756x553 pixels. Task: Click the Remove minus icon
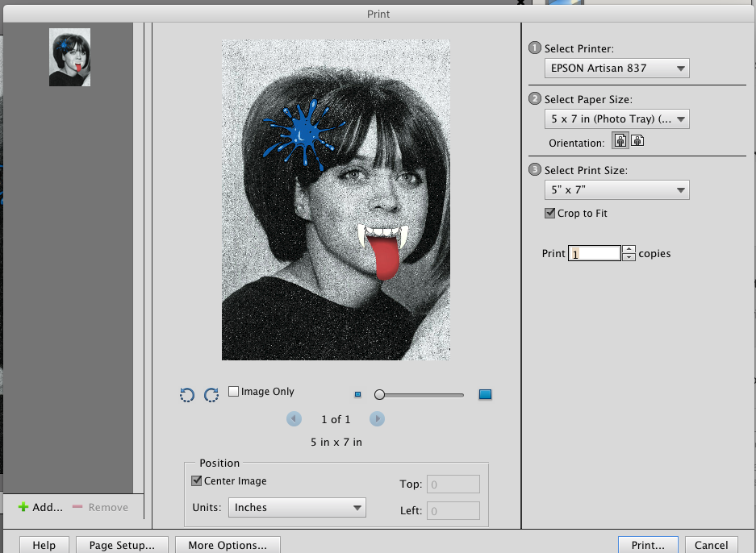[x=77, y=507]
